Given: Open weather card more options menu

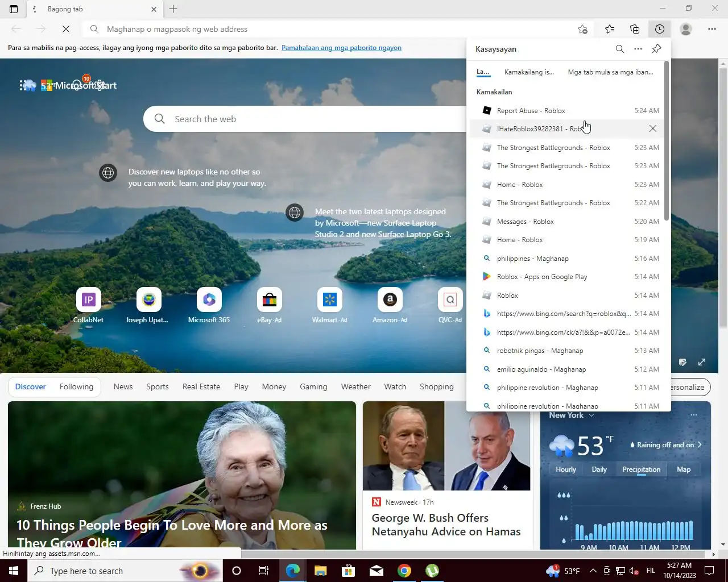Looking at the screenshot, I should (694, 415).
